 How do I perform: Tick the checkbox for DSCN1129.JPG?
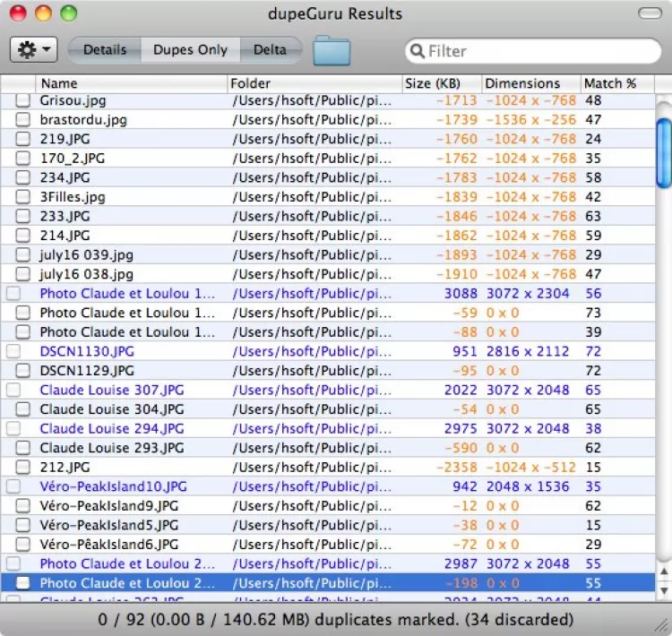(x=22, y=371)
